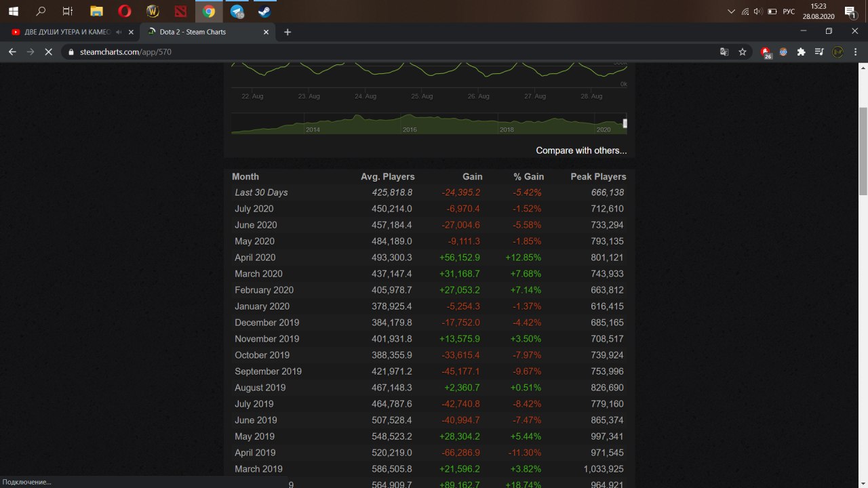Image resolution: width=868 pixels, height=488 pixels.
Task: Open Task View in the taskbar
Action: coord(68,11)
